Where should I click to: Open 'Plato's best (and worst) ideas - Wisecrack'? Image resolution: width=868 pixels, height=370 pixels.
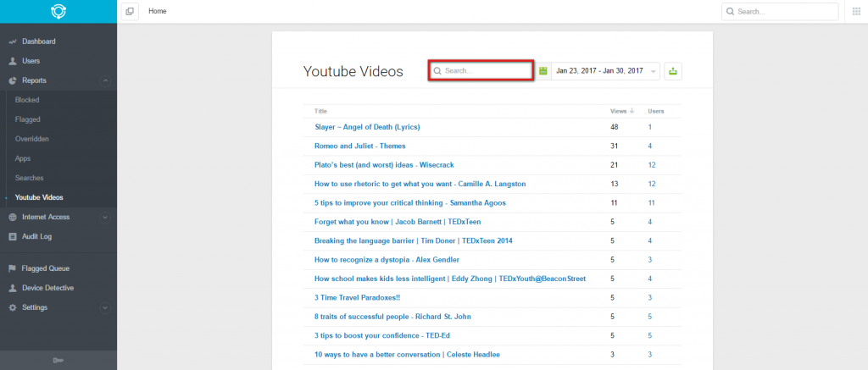tap(384, 165)
